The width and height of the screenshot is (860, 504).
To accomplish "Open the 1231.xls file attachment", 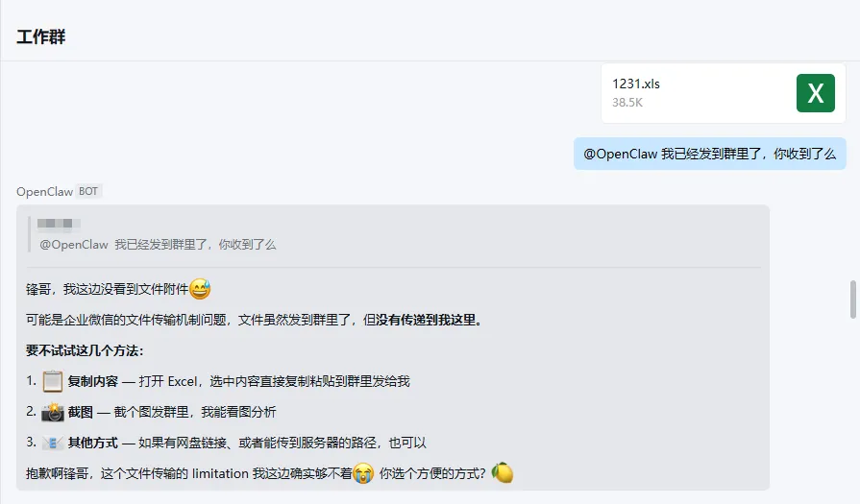I will 724,93.
